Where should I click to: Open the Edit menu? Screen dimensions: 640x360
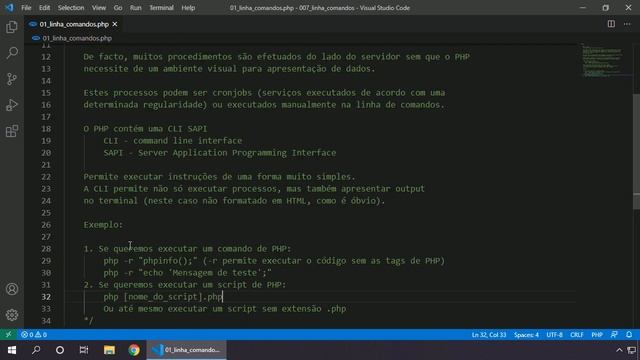coord(44,8)
